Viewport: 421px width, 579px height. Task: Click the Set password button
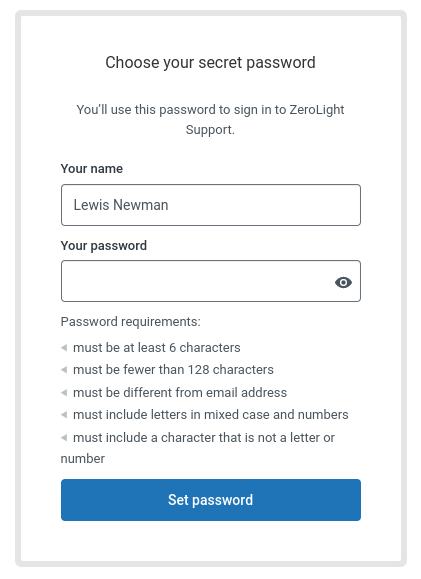(x=211, y=500)
